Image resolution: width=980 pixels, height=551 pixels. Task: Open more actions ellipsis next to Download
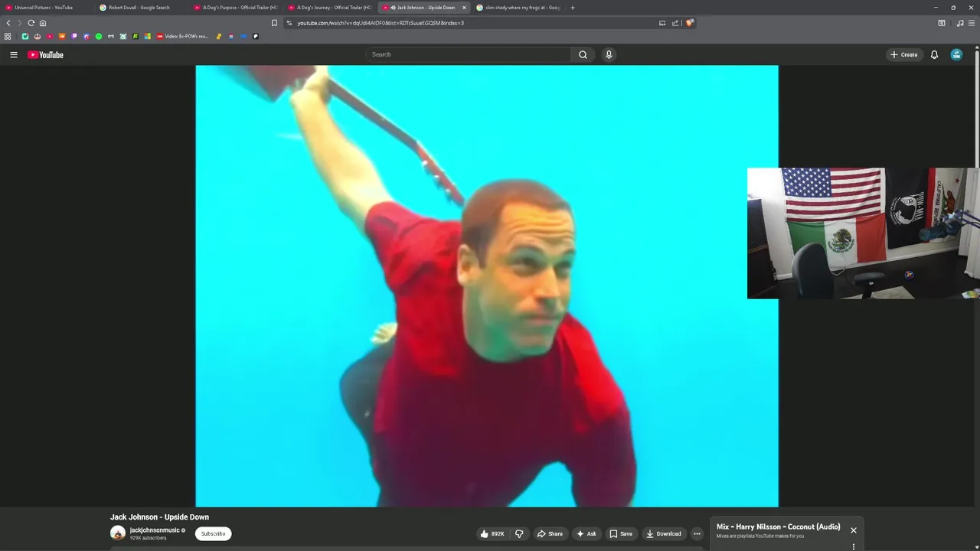tap(697, 533)
